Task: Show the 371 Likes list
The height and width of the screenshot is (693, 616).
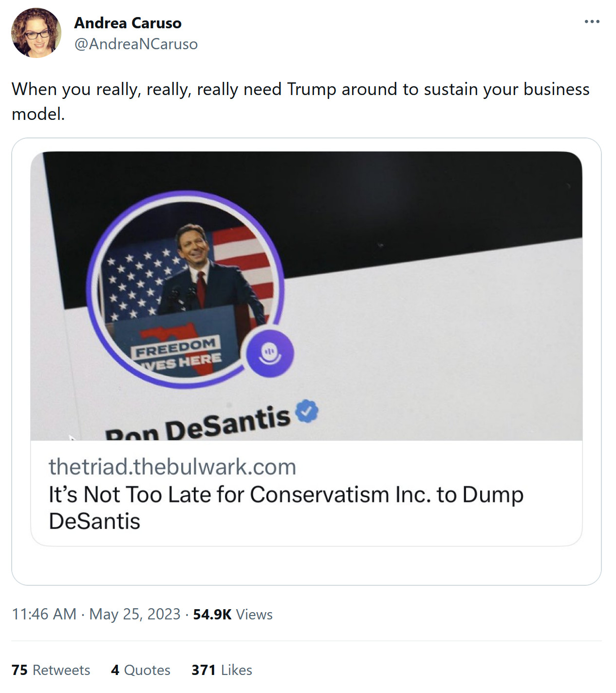Action: [x=222, y=670]
